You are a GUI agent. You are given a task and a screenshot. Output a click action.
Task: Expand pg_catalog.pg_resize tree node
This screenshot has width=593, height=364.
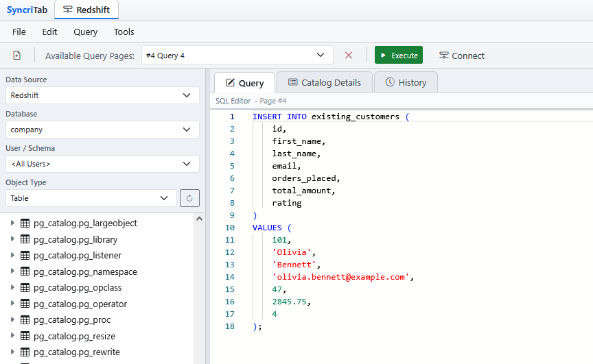pyautogui.click(x=12, y=336)
